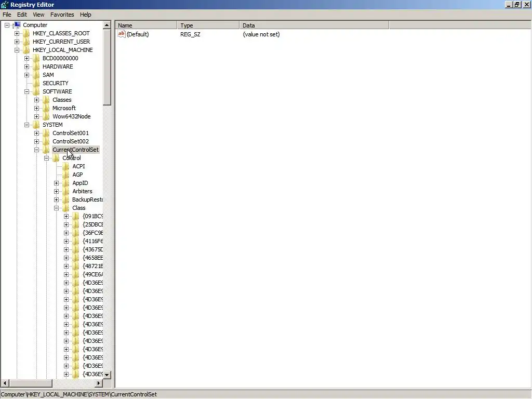Viewport: 532px width, 399px height.
Task: Click the tree horizontal scroll left arrow
Action: (5, 383)
